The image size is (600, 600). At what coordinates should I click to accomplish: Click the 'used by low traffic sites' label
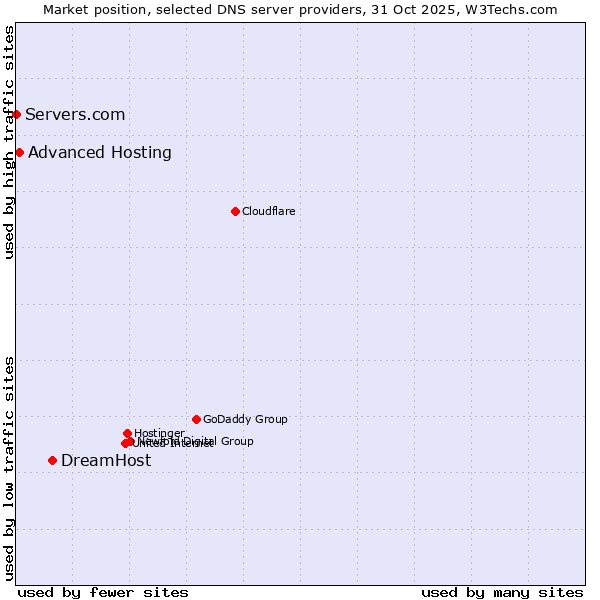coord(9,468)
